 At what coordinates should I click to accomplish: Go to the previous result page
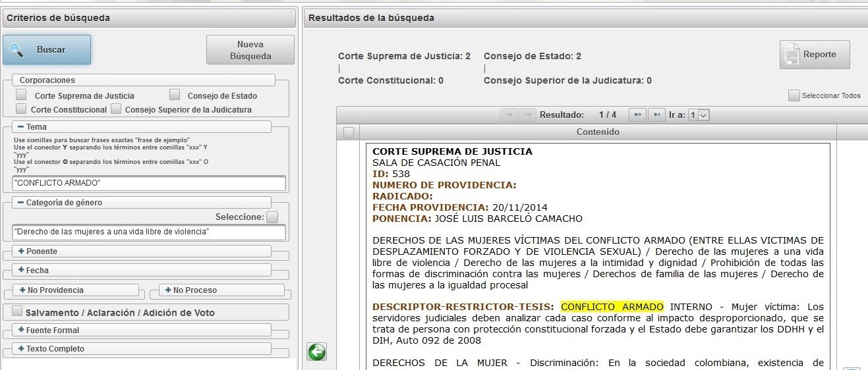(527, 115)
